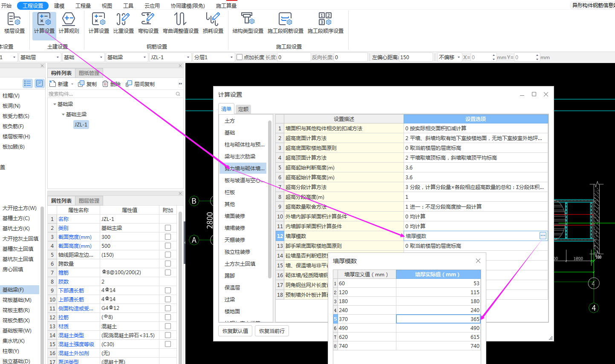The height and width of the screenshot is (364, 615).
Task: Click search magnifier in 搜索构件 box
Action: click(x=178, y=94)
